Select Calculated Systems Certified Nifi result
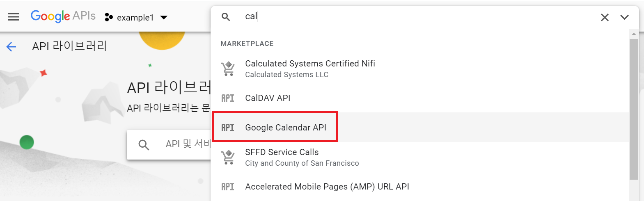644x201 pixels. (x=420, y=69)
